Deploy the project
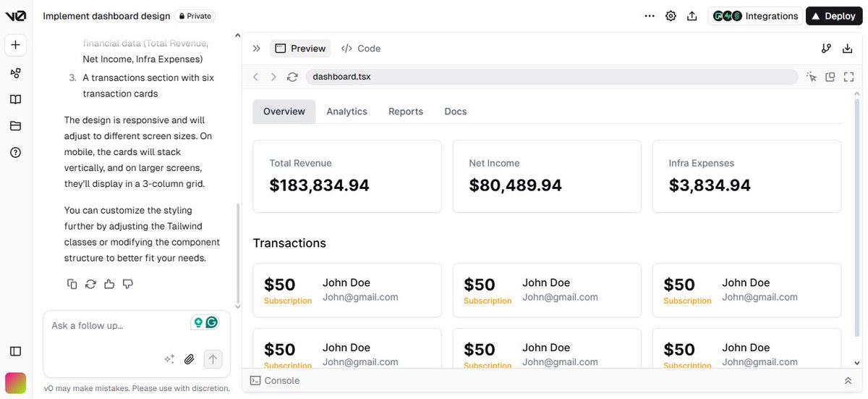868x399 pixels. click(x=834, y=16)
